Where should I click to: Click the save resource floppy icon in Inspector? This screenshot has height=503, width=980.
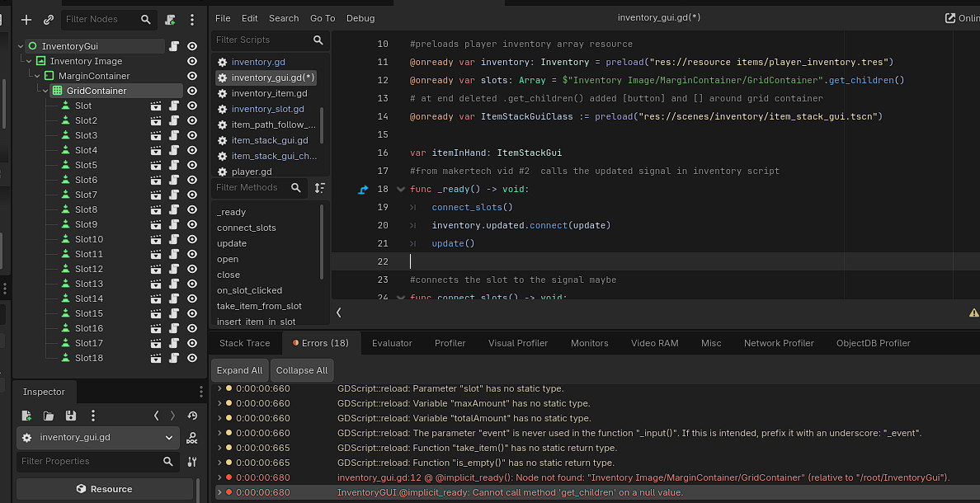[71, 416]
